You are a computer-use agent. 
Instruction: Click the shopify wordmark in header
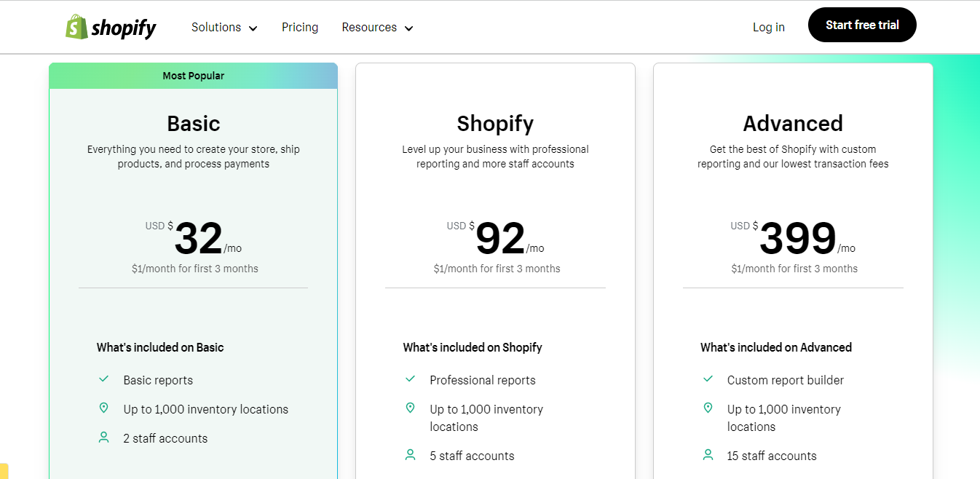(124, 28)
